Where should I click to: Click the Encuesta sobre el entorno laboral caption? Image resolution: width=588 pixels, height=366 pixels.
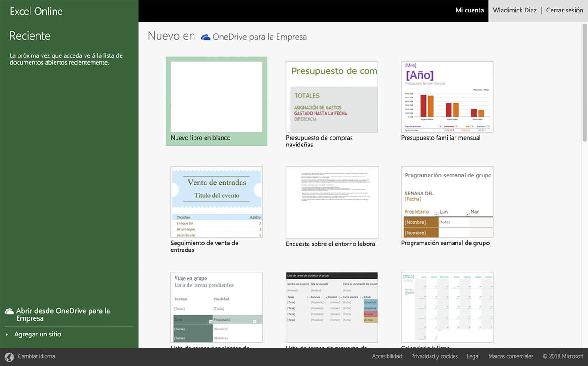[331, 244]
